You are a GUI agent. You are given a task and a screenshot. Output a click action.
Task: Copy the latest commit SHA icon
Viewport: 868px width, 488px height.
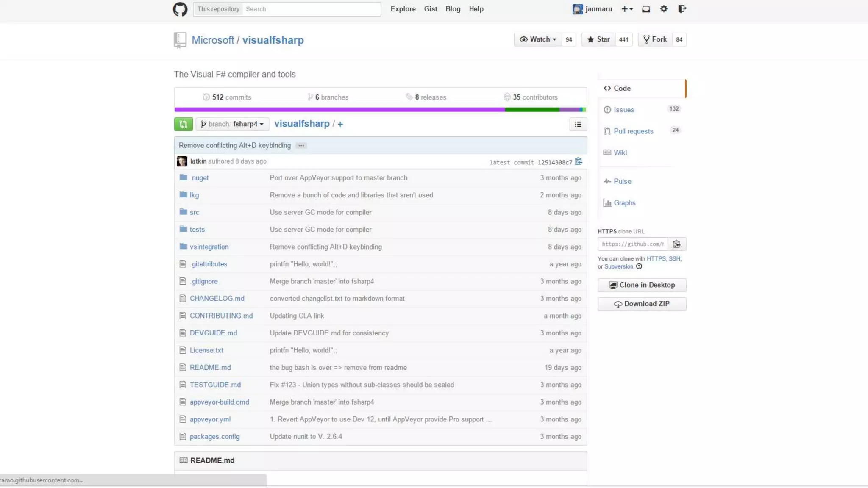click(579, 161)
